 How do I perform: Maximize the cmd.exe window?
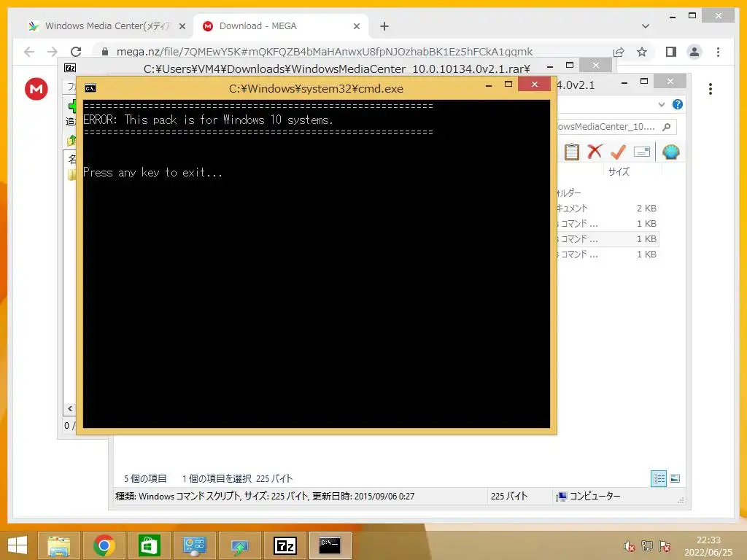(x=508, y=85)
